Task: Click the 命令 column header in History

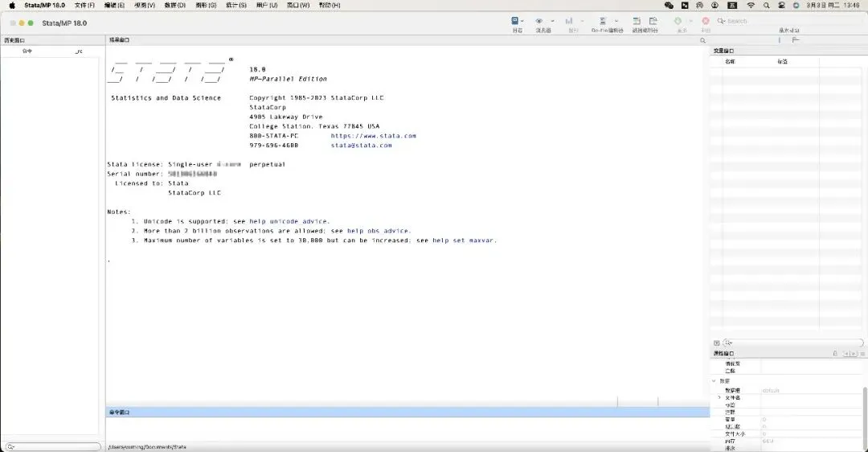Action: pyautogui.click(x=27, y=51)
